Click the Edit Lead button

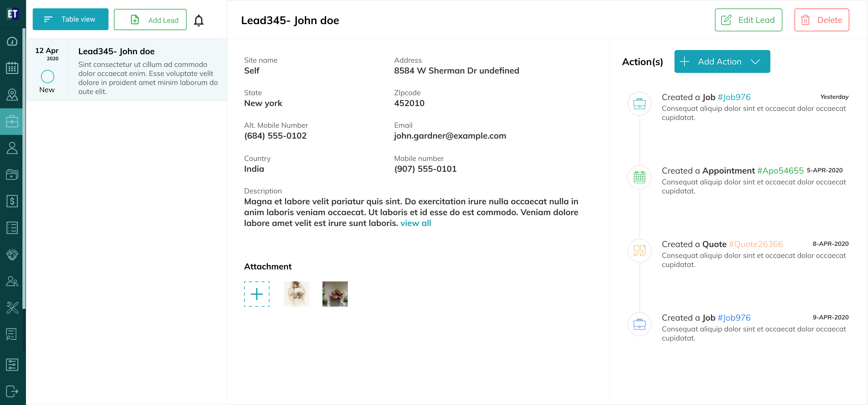(x=748, y=20)
